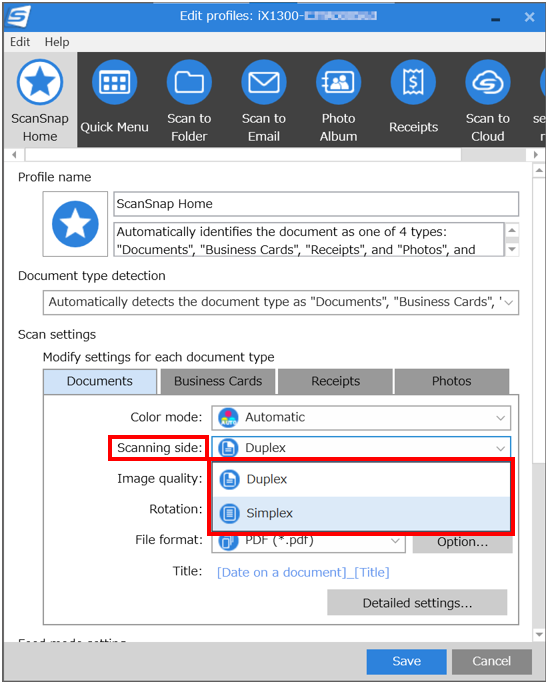This screenshot has width=549, height=684.
Task: Click the Automatic color mode icon
Action: click(228, 417)
